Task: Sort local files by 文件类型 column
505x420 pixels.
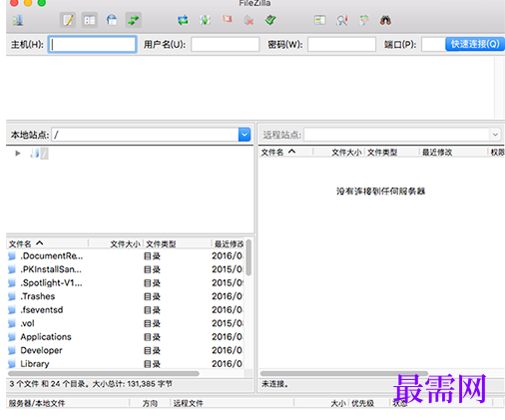Action: (x=178, y=243)
